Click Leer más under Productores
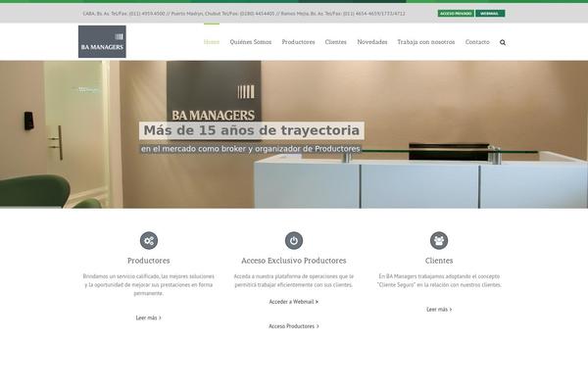Screen dimensions: 588x392 [149, 318]
